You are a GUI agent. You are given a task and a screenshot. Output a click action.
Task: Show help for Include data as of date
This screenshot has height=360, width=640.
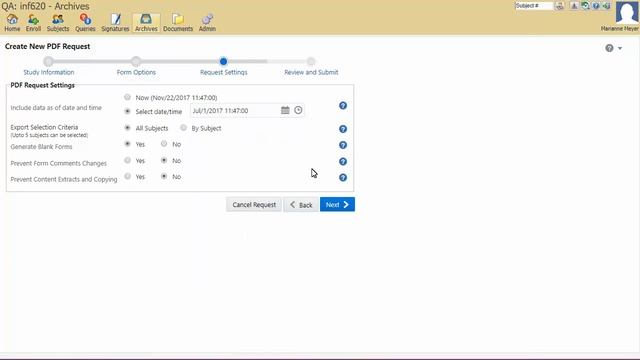pos(343,106)
